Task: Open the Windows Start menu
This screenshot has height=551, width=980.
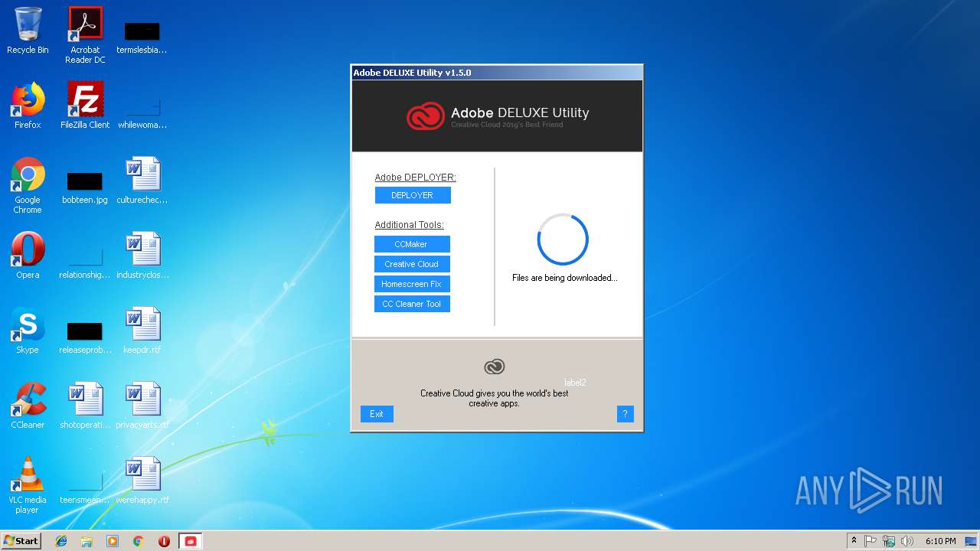Action: tap(21, 540)
